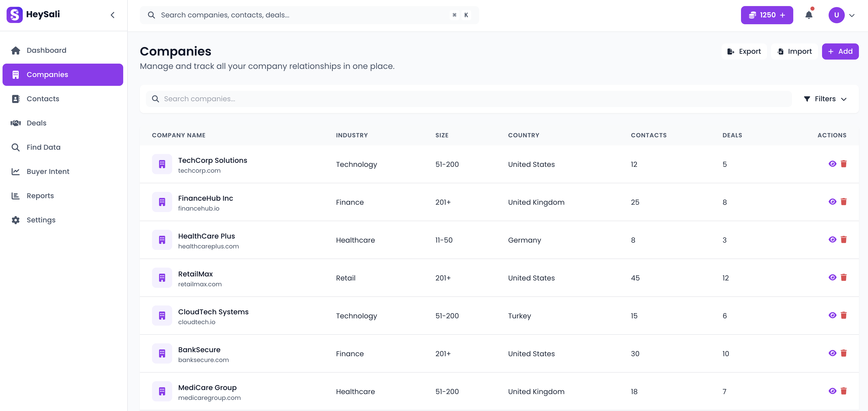Click the notification bell icon
The width and height of the screenshot is (868, 411).
coord(809,15)
